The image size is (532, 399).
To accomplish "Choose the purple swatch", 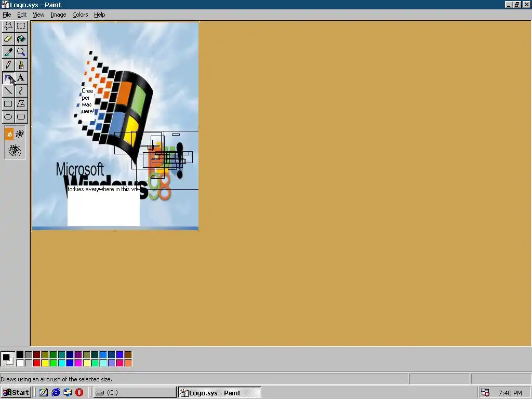I will point(78,355).
